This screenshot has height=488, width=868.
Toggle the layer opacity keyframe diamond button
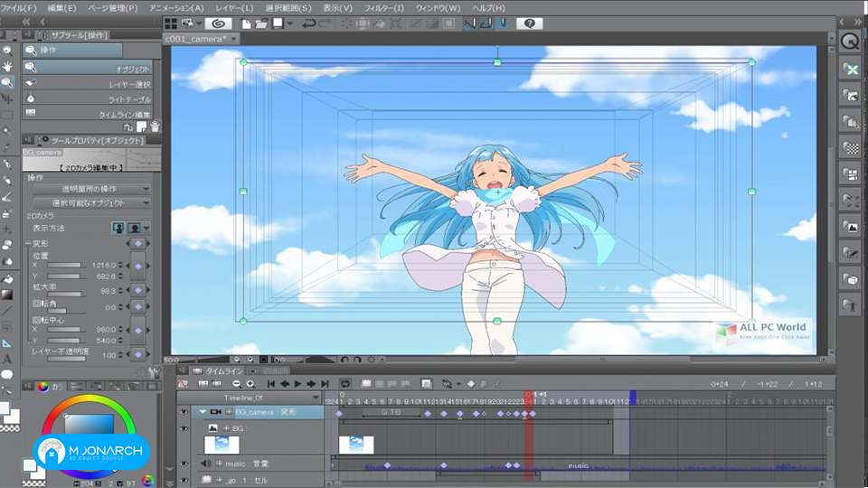(137, 354)
